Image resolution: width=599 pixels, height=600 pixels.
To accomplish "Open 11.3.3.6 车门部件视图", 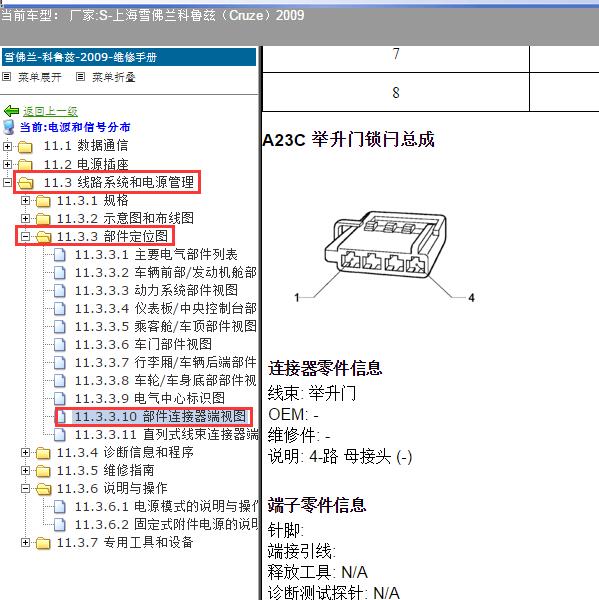I will 143,344.
